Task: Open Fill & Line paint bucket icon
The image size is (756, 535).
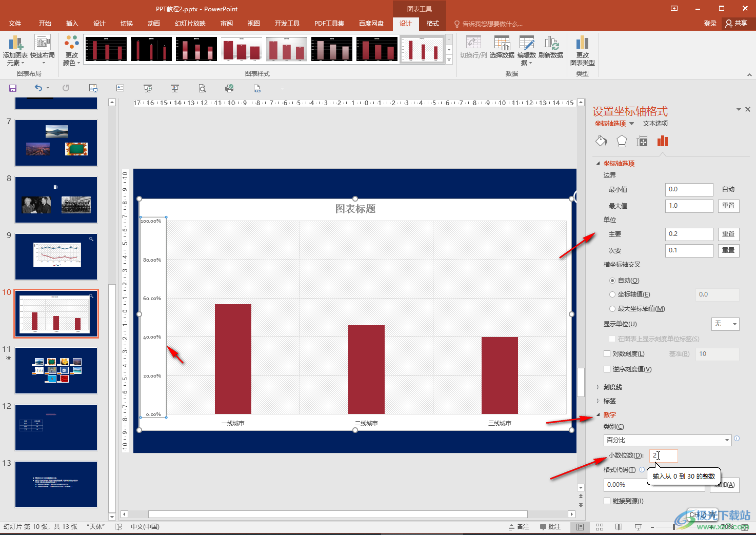Action: 601,141
